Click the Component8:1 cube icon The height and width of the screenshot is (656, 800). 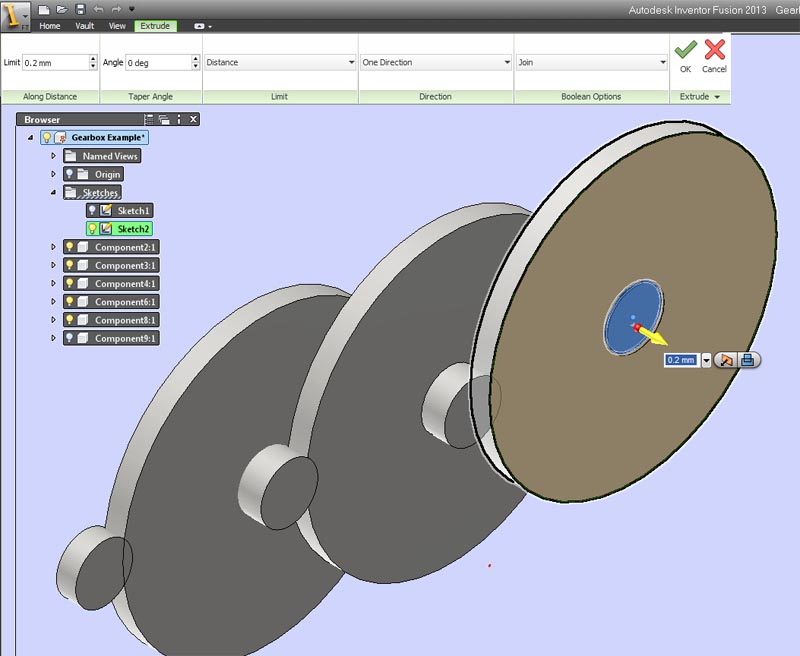(x=83, y=320)
